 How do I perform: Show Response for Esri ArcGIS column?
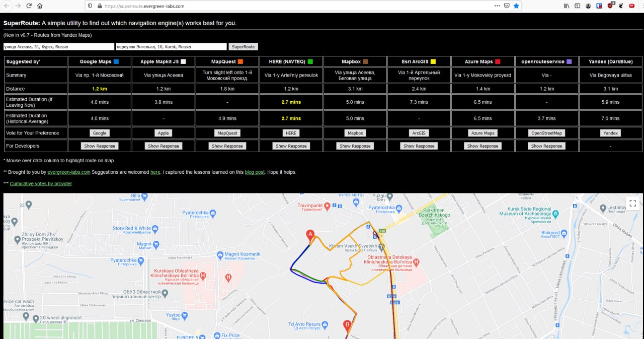click(x=419, y=146)
